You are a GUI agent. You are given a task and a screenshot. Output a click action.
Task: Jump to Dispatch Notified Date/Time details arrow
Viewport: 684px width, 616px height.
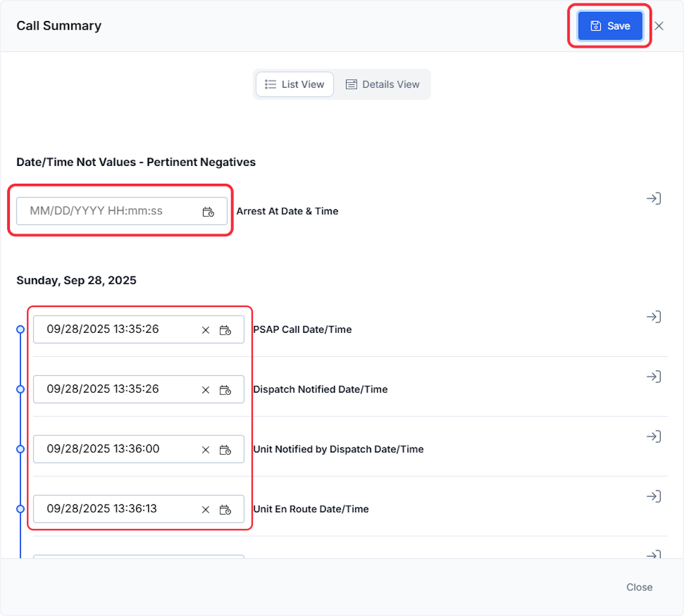click(653, 377)
